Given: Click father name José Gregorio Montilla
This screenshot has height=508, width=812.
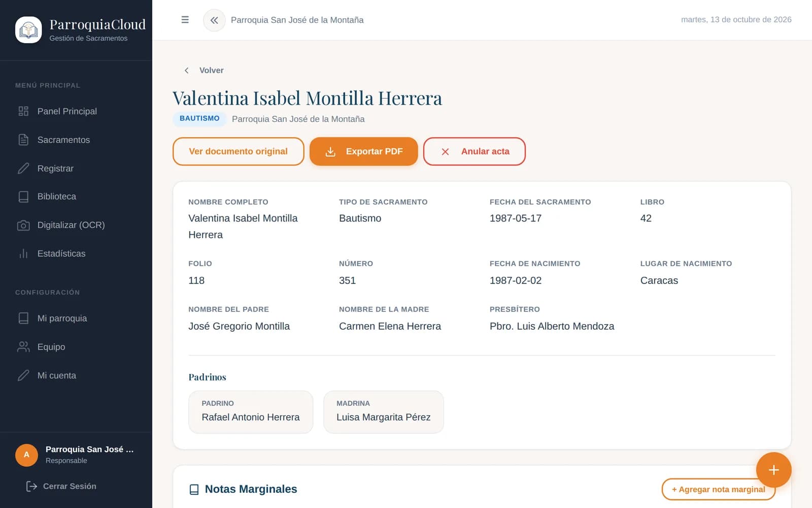Looking at the screenshot, I should click(x=239, y=326).
